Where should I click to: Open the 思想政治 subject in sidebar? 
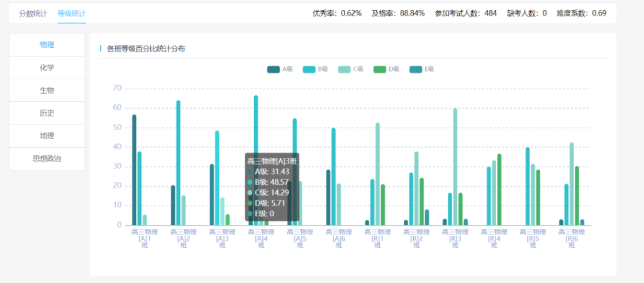click(47, 158)
